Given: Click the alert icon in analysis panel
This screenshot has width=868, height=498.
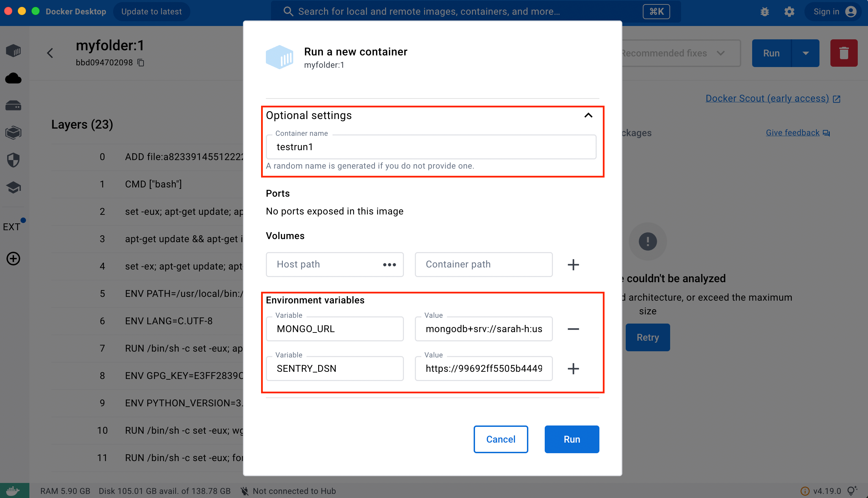Looking at the screenshot, I should [x=648, y=241].
